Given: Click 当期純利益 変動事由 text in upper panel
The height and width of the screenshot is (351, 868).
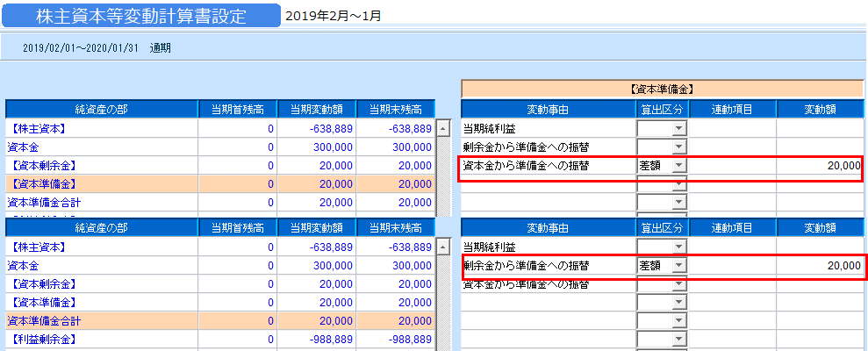Looking at the screenshot, I should pyautogui.click(x=490, y=130).
